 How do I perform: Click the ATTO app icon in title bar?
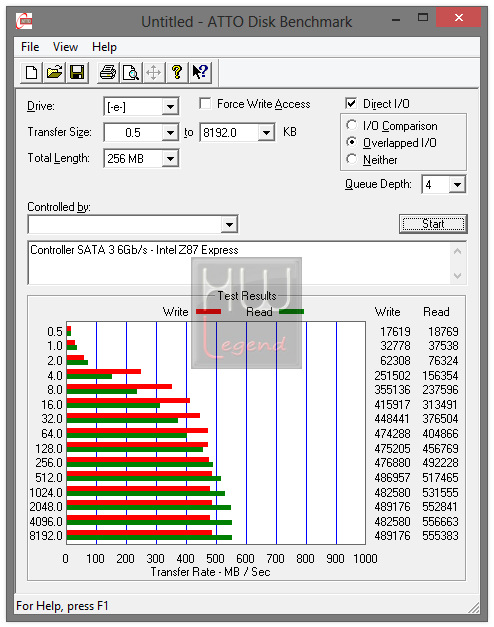pos(24,21)
